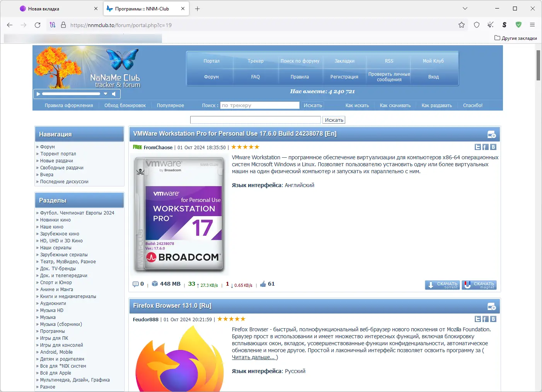542x392 pixels.
Task: Open Поиск по форуму menu item
Action: point(300,61)
